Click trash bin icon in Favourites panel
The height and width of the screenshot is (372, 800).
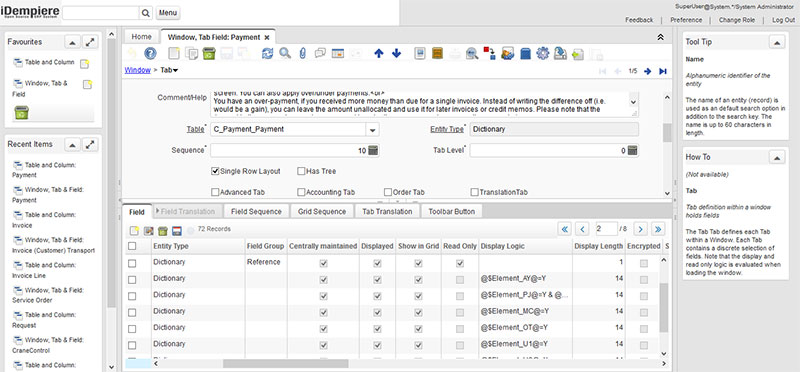click(x=21, y=113)
